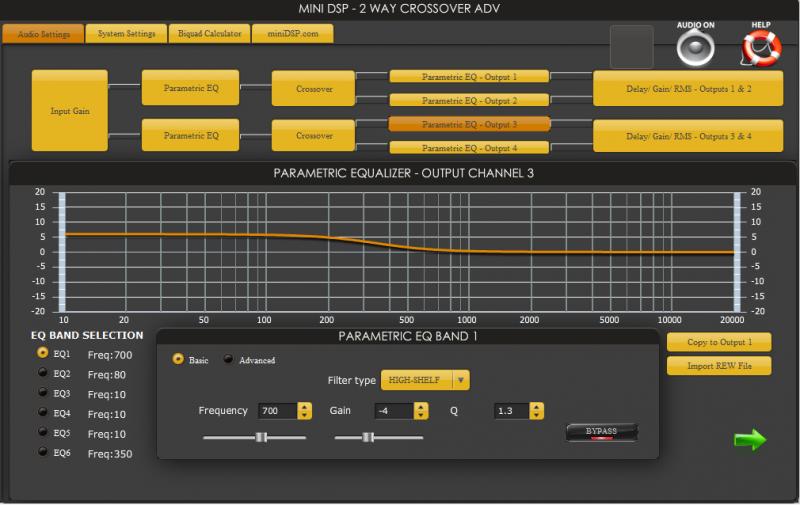The width and height of the screenshot is (800, 505).
Task: Click the Gain value stepper arrows
Action: pos(421,411)
